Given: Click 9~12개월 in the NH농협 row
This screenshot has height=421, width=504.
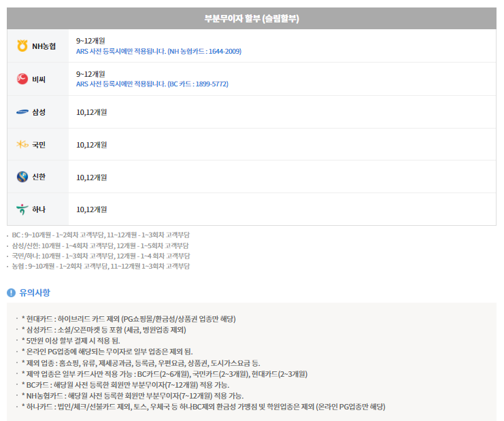Looking at the screenshot, I should pos(90,41).
